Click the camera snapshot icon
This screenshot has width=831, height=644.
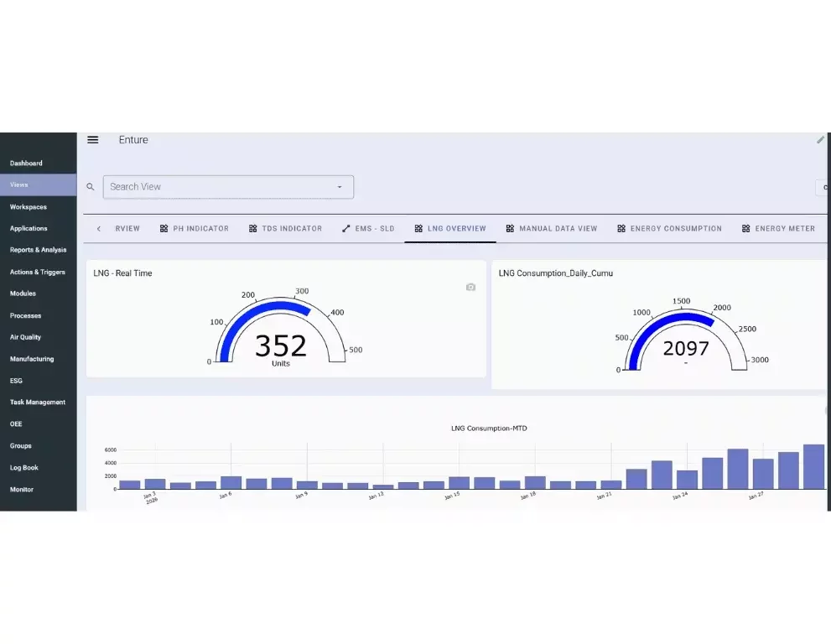pyautogui.click(x=470, y=287)
